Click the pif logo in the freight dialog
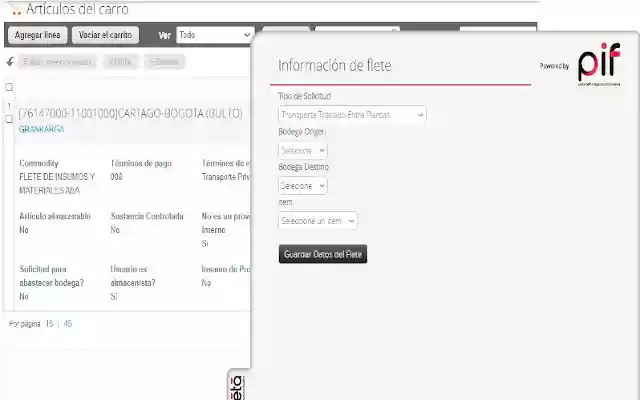 (599, 64)
